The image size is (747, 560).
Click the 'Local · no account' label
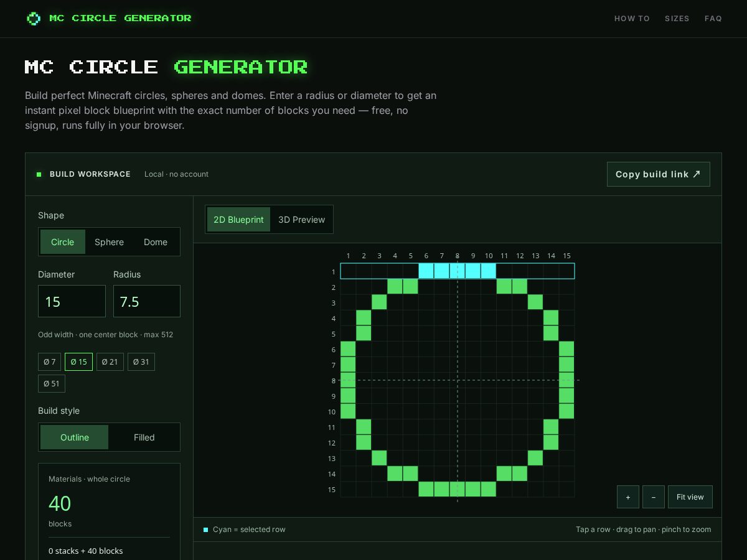coord(176,174)
